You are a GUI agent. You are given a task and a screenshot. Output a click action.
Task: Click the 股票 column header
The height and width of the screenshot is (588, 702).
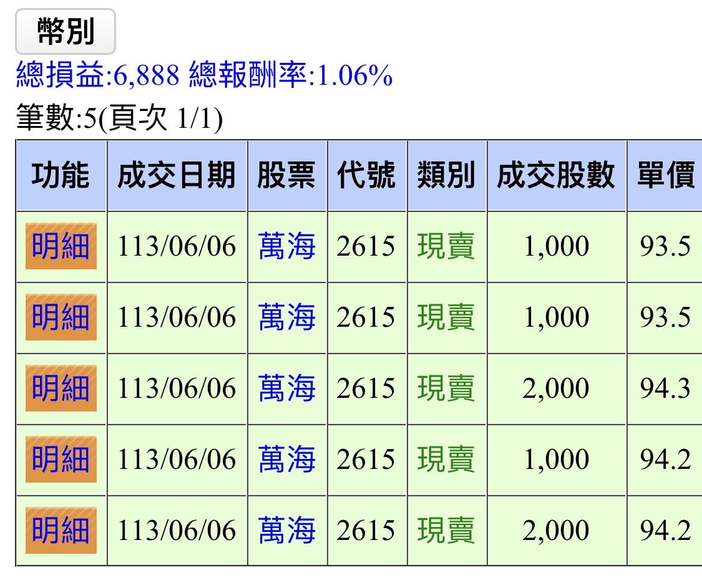click(x=287, y=175)
